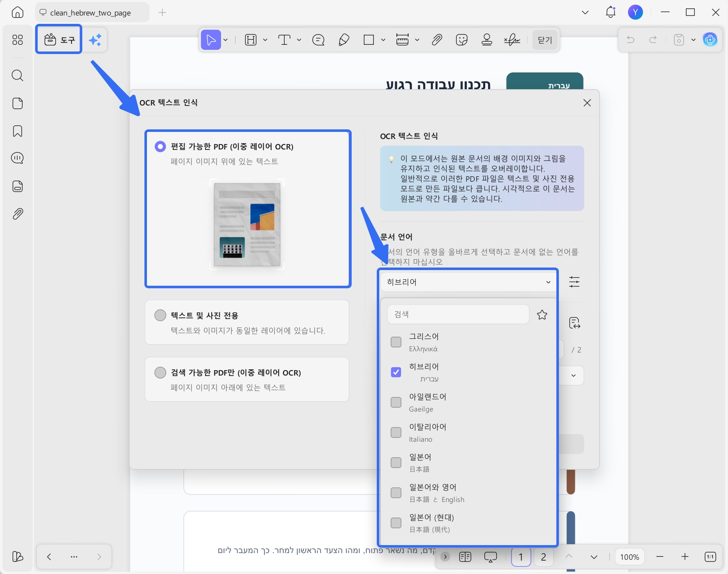Open the tab list chevron in the title bar

[585, 12]
